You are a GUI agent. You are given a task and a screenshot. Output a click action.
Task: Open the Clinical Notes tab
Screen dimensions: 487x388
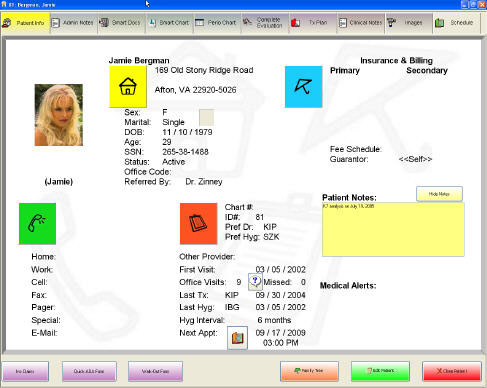tap(361, 23)
